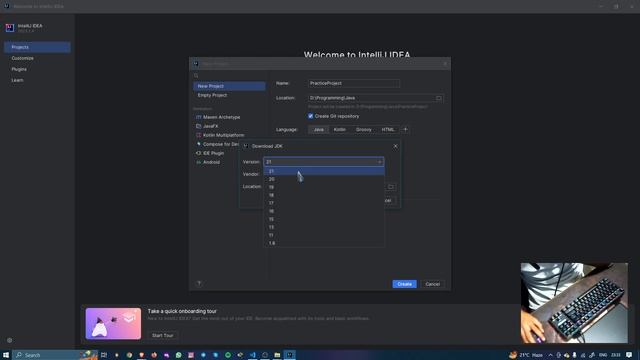Toggle Create Git repository checkbox
This screenshot has width=640, height=360.
point(311,116)
